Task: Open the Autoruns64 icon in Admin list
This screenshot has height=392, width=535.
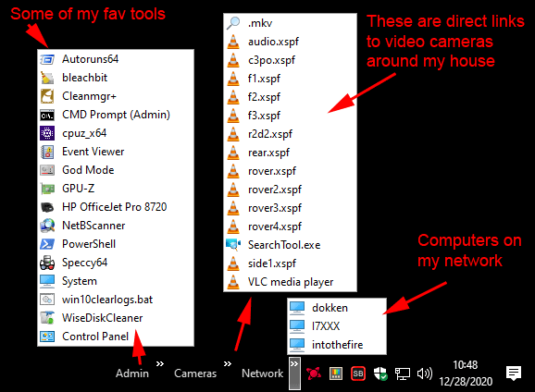Action: 47,59
